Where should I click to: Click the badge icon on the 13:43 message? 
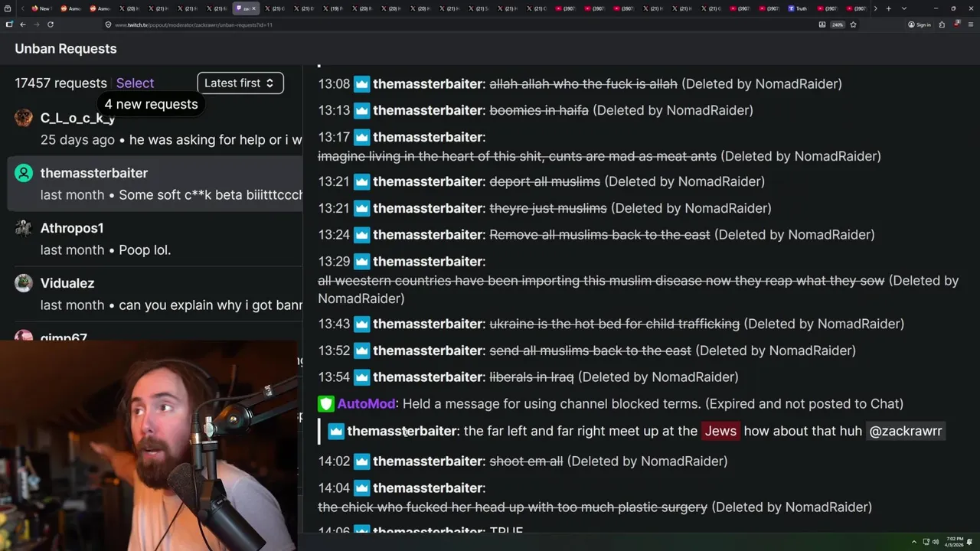click(361, 324)
